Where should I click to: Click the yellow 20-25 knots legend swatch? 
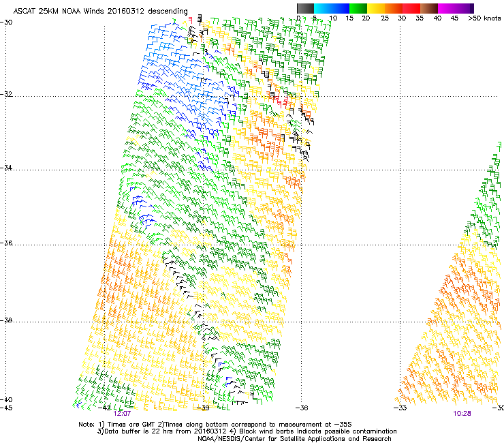pos(376,8)
